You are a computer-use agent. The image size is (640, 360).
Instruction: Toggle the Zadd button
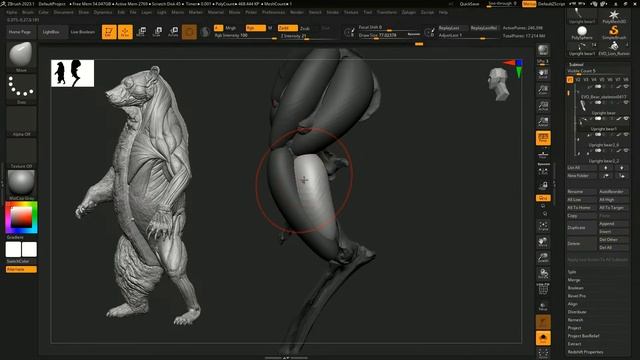point(288,28)
